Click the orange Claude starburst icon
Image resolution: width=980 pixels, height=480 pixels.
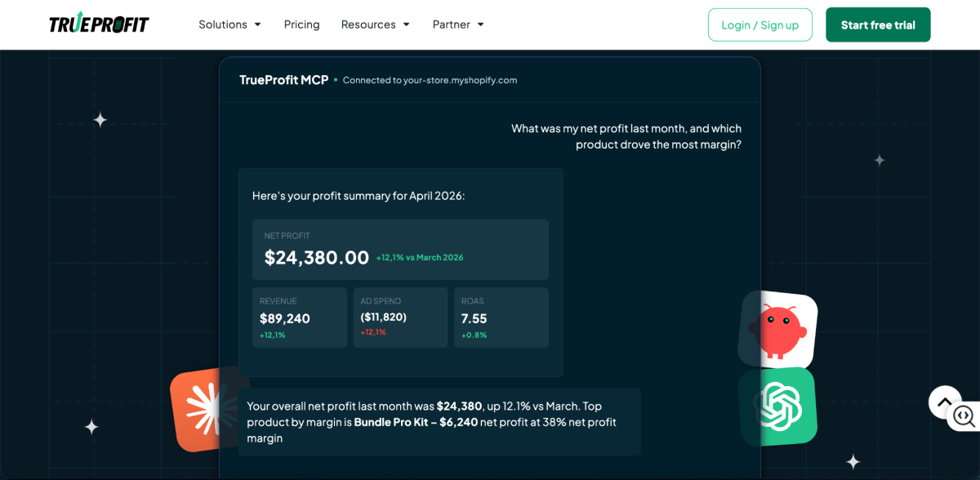[209, 408]
